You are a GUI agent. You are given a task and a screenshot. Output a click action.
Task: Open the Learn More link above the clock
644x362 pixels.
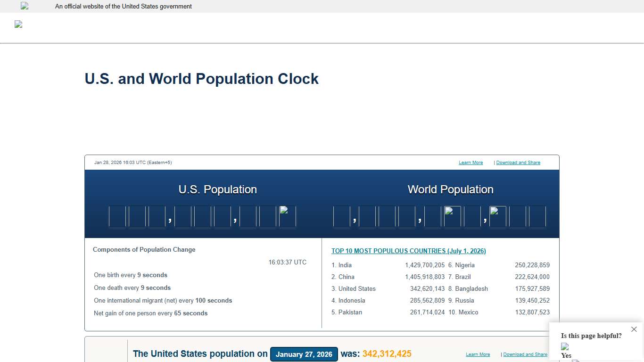coord(471,162)
